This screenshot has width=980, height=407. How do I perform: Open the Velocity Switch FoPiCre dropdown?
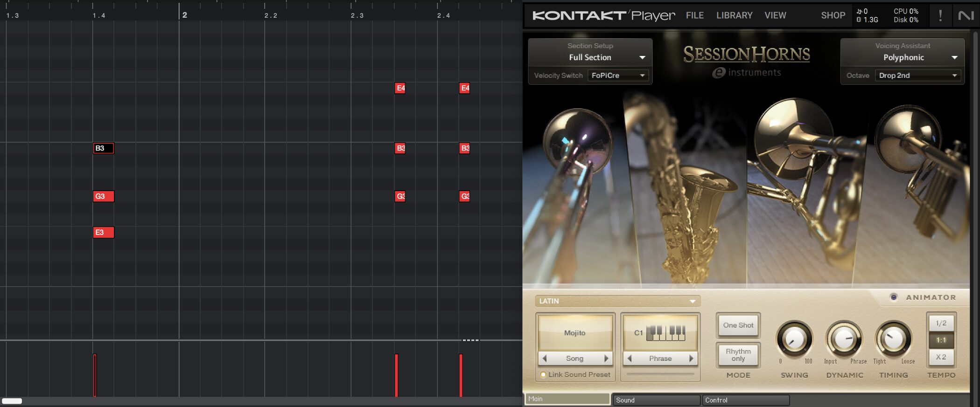coord(618,75)
